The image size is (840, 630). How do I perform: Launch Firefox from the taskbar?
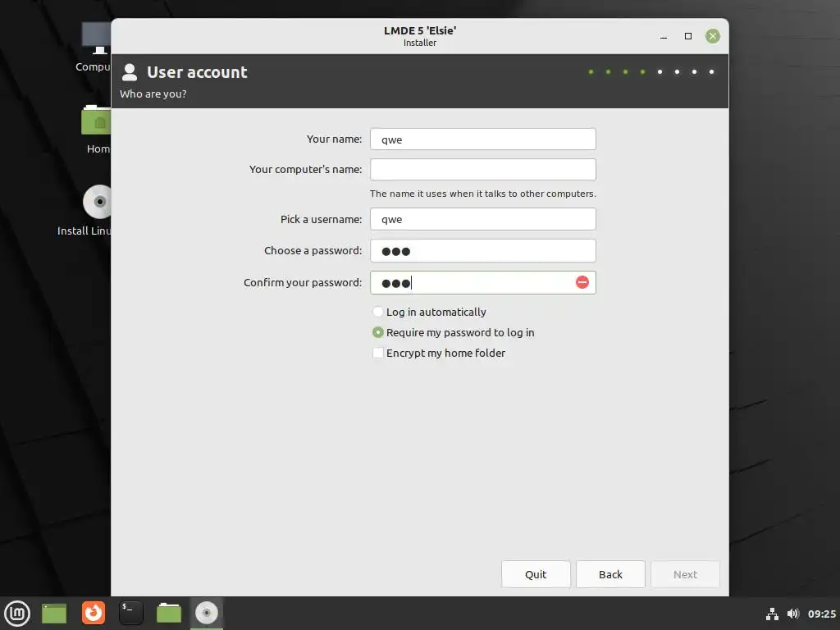pos(94,613)
